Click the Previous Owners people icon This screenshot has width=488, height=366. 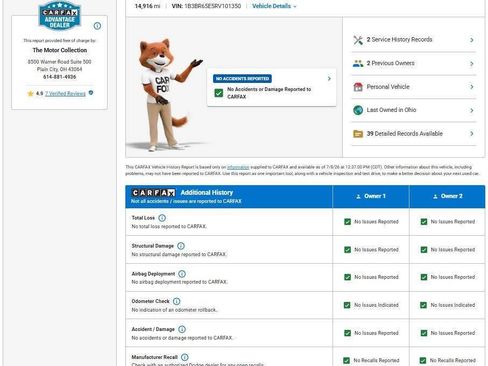tap(358, 63)
